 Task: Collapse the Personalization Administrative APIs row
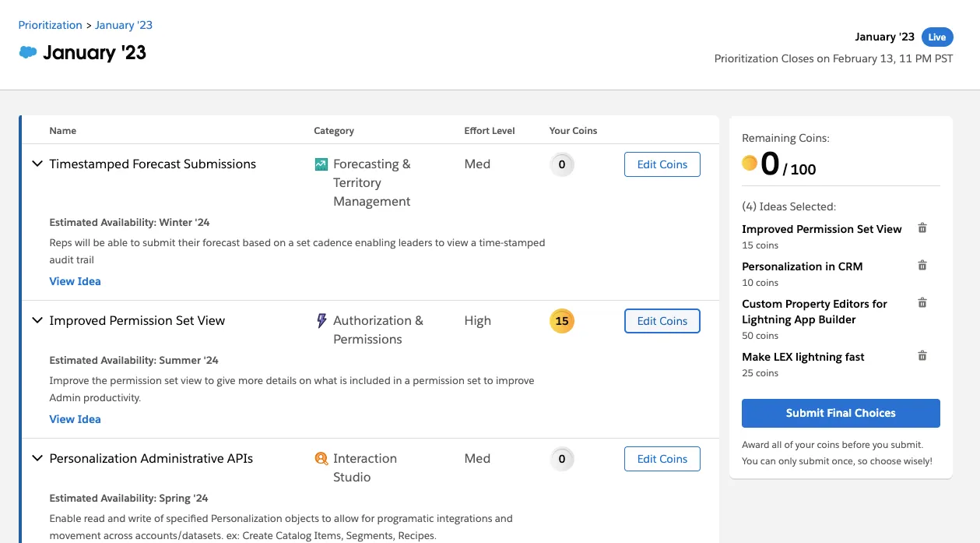37,459
